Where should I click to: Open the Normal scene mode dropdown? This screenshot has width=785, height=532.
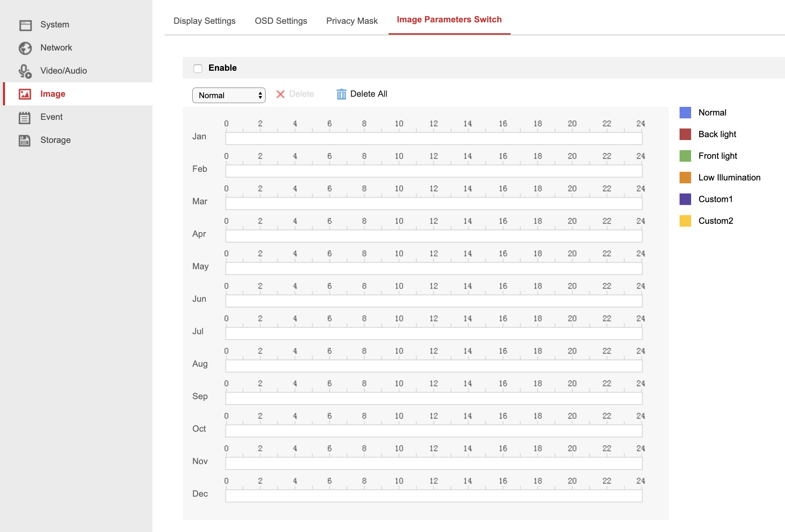[228, 95]
